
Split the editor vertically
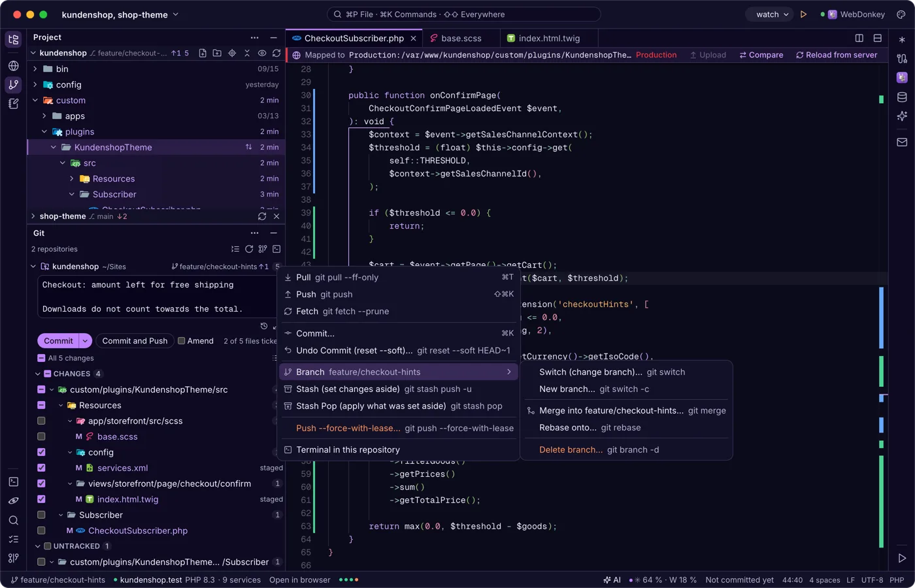859,38
